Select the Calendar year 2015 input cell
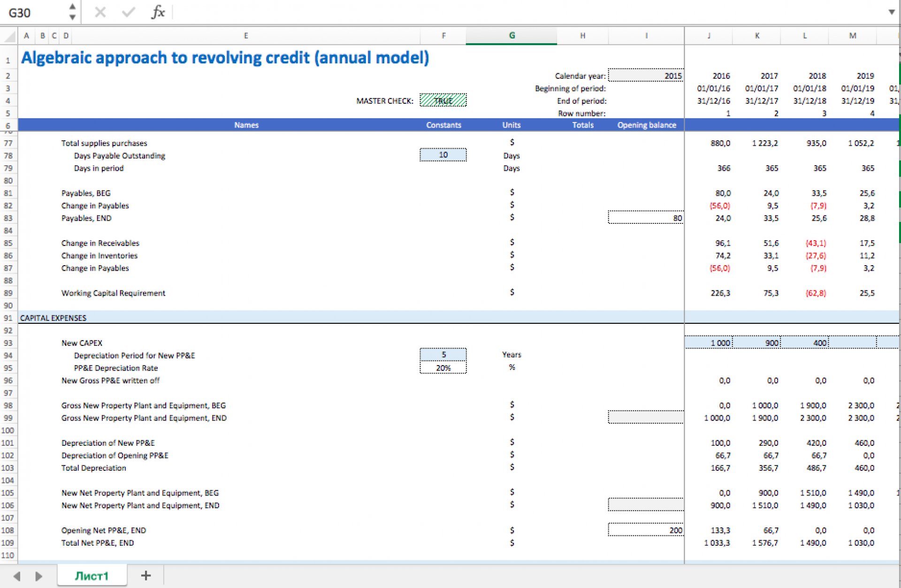 pyautogui.click(x=646, y=76)
